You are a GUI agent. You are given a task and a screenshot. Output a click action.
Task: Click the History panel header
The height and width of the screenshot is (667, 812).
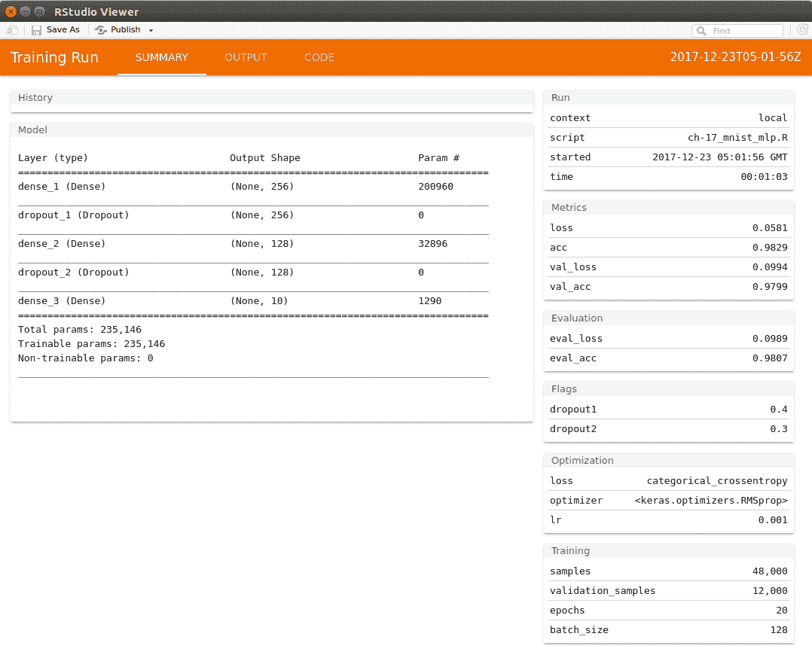coord(271,97)
